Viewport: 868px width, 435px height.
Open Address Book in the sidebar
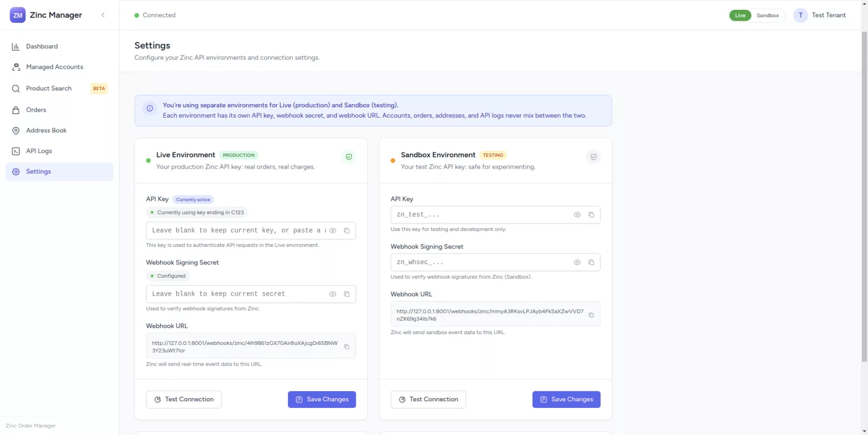coord(59,131)
